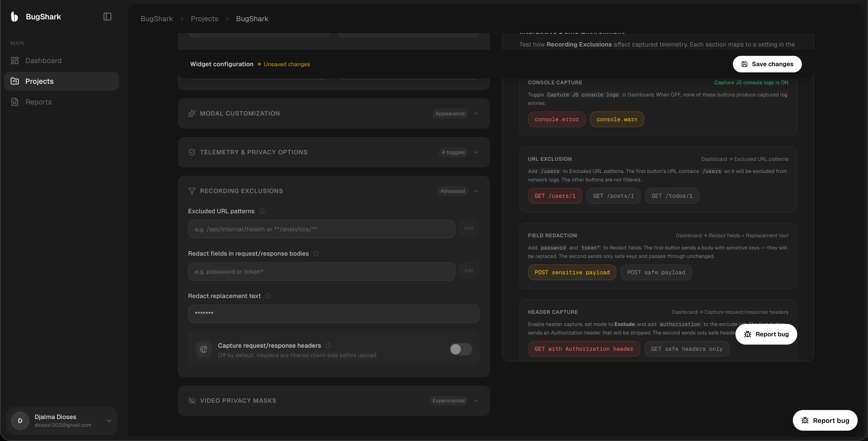Click the dioses1302@gmail.com email text
The image size is (868, 441).
click(63, 425)
